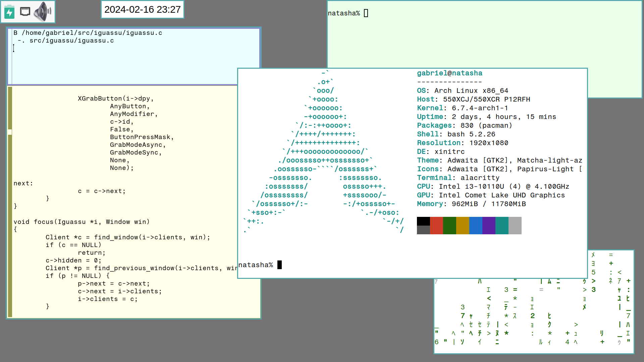
Task: Click the purple color block in neofetch
Action: click(489, 226)
